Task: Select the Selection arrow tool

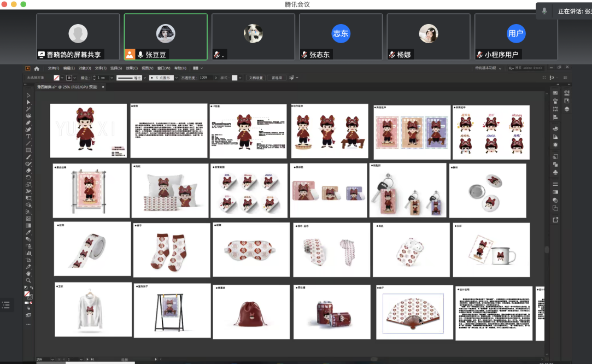Action: pyautogui.click(x=28, y=95)
